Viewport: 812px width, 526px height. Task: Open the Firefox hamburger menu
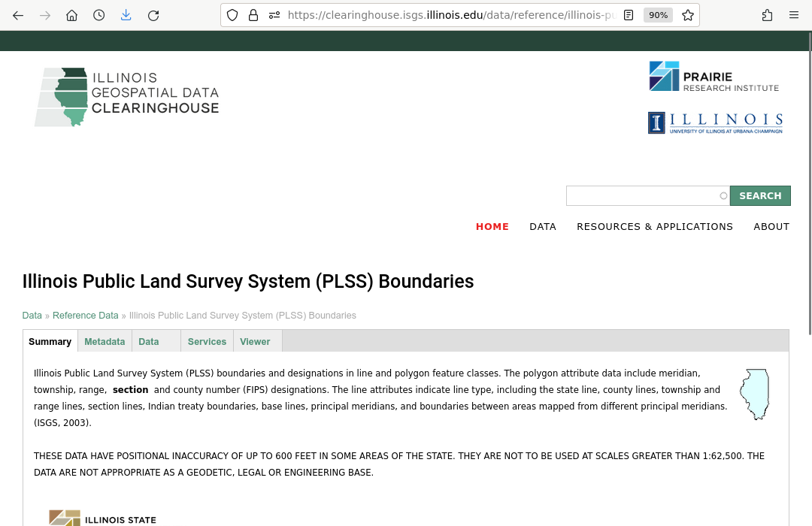point(794,15)
